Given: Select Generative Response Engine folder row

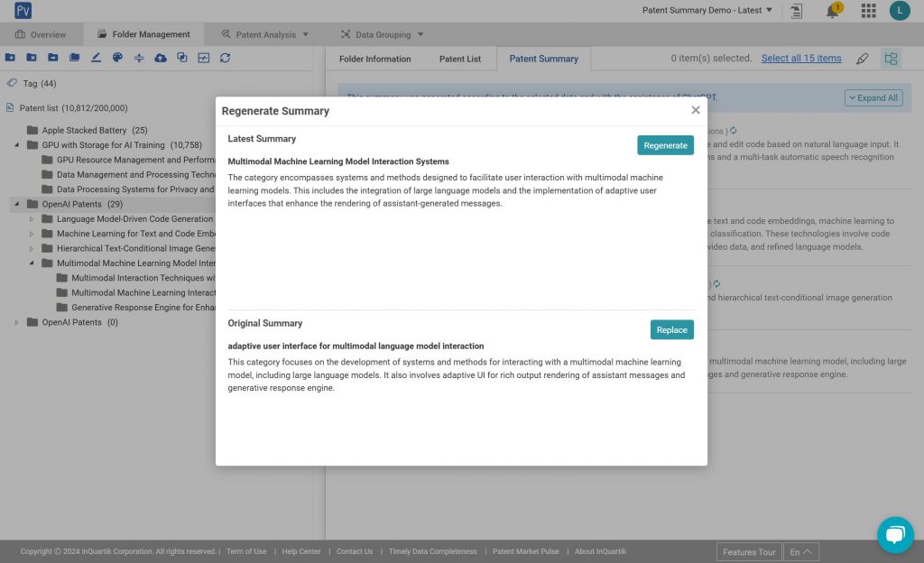Looking at the screenshot, I should (x=135, y=307).
